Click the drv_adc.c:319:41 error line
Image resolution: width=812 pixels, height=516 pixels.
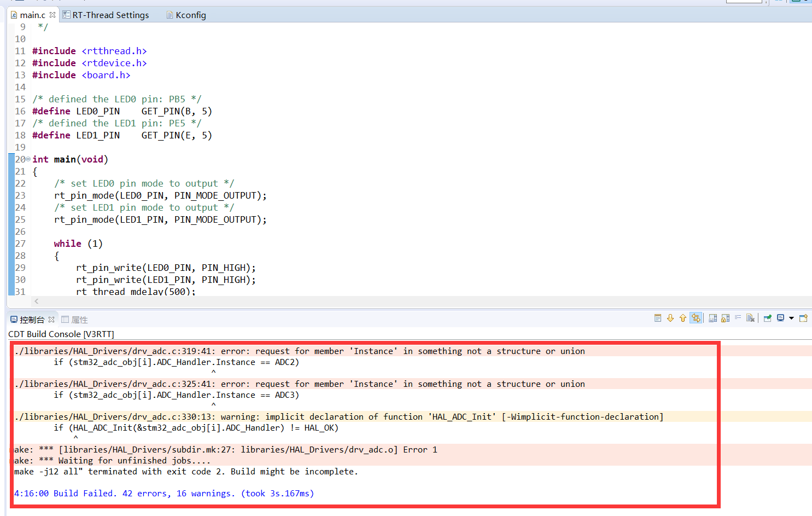coord(300,351)
